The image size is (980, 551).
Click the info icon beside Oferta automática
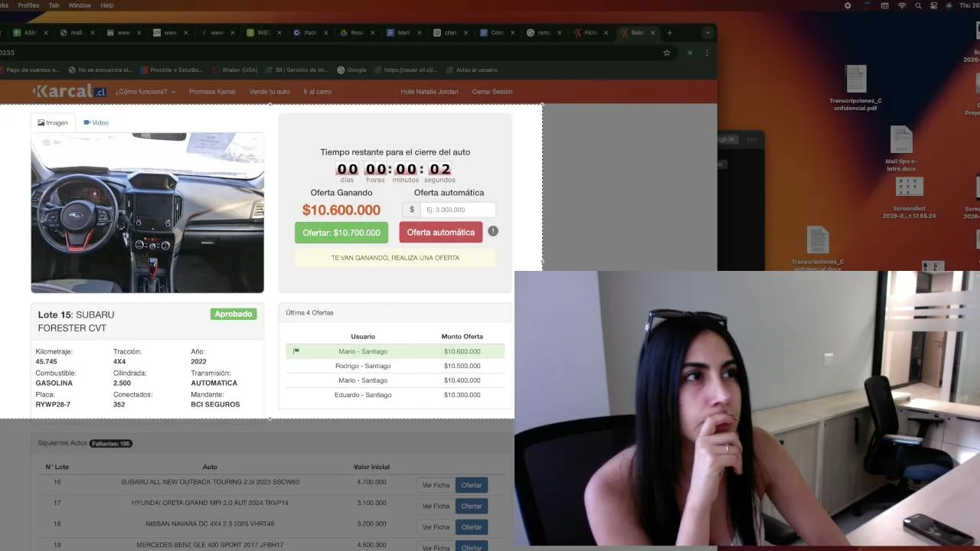[x=493, y=231]
